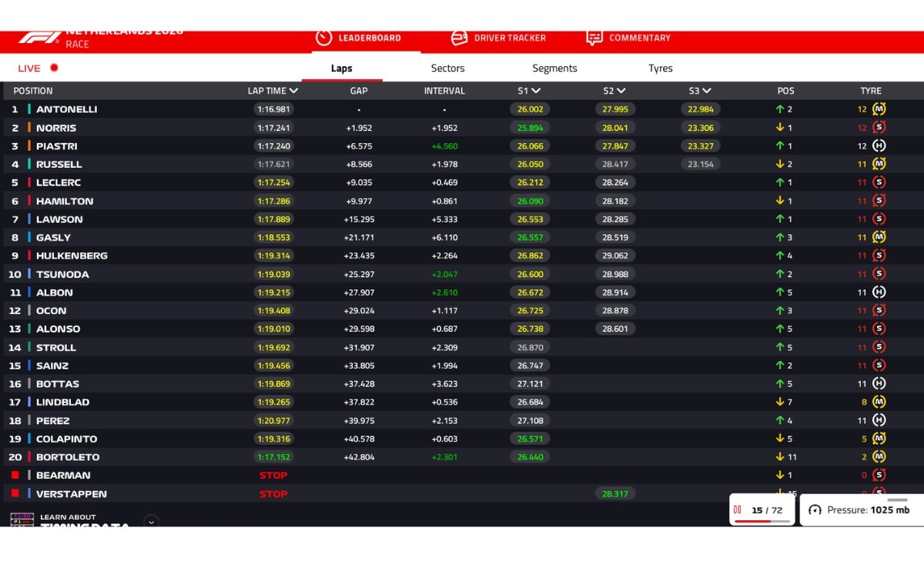This screenshot has height=561, width=924.
Task: Click Verstappen's S2 time 28.317
Action: pos(614,494)
